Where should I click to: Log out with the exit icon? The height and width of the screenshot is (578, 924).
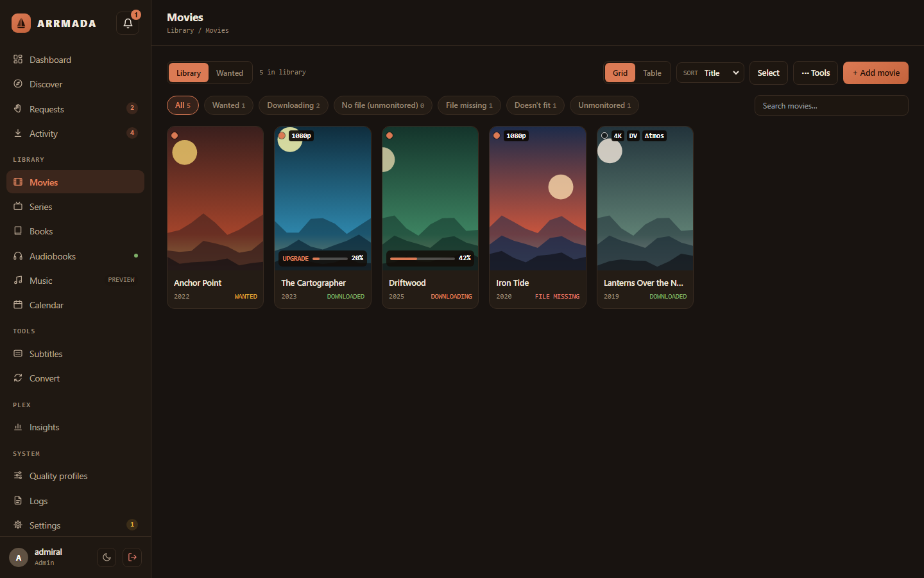(132, 557)
